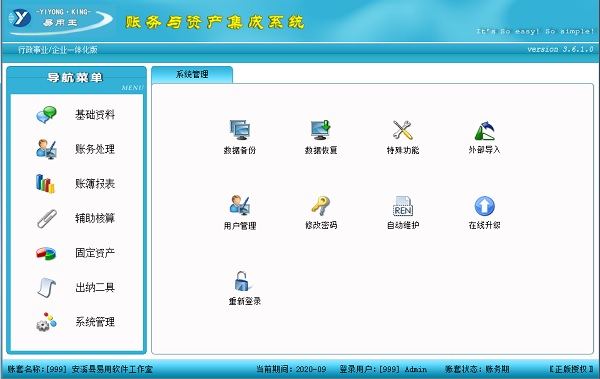Click the 数据备份 label
Image resolution: width=600 pixels, height=379 pixels.
tap(240, 150)
